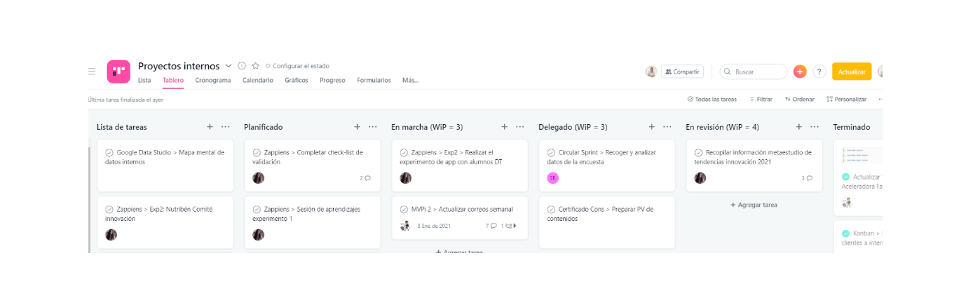Screen dimensions: 980x291
Task: Switch to the Calendario tab
Action: click(258, 81)
